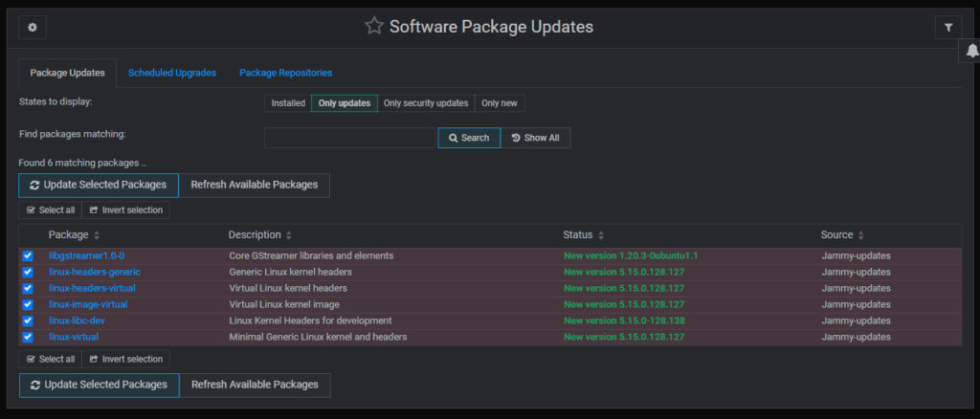Choose the Installed state filter
The width and height of the screenshot is (980, 419).
(x=288, y=103)
